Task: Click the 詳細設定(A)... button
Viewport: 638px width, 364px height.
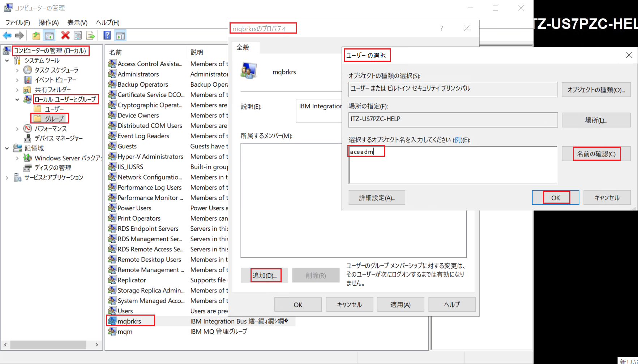Action: point(377,198)
